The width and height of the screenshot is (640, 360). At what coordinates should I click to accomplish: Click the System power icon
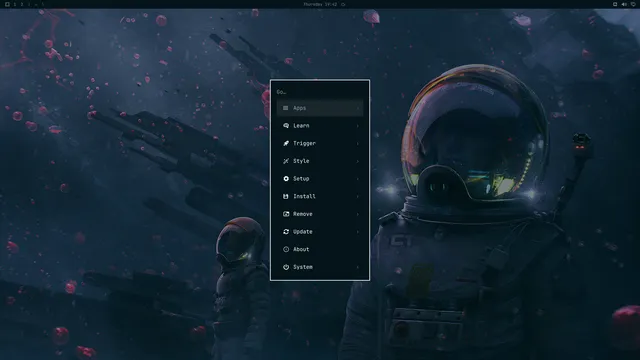(x=286, y=267)
